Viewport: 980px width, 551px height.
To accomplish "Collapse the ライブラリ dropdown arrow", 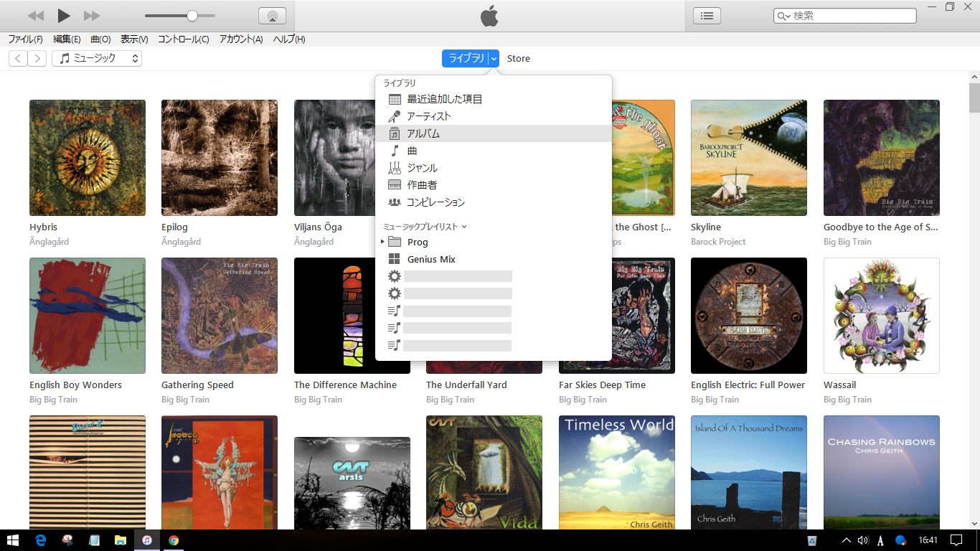I will pyautogui.click(x=494, y=59).
